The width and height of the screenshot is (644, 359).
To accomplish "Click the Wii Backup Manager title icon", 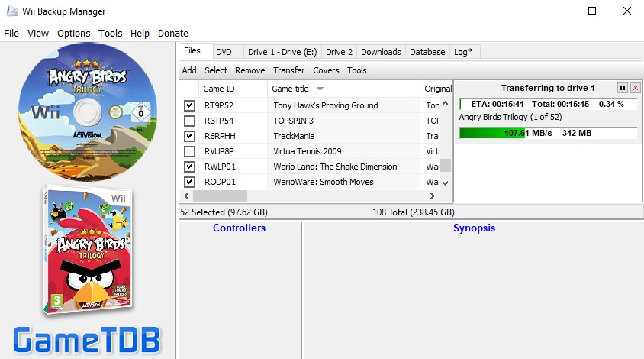I will point(12,11).
